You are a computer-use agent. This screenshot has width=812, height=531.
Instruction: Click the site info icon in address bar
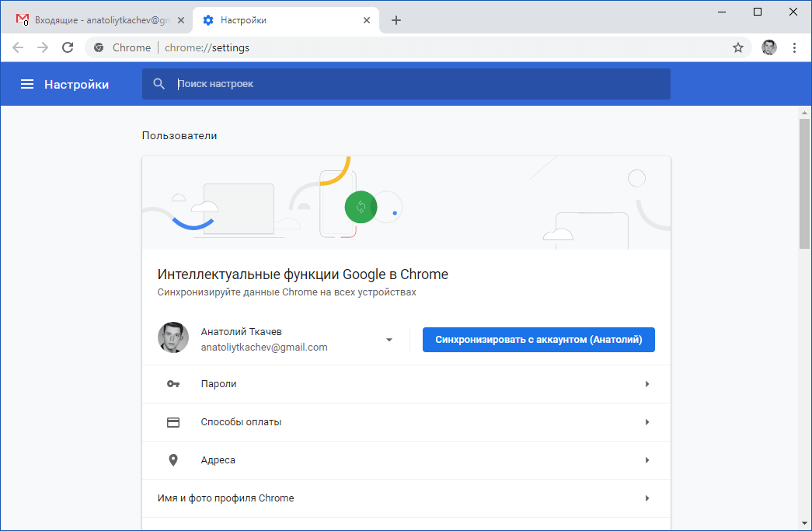tap(98, 47)
